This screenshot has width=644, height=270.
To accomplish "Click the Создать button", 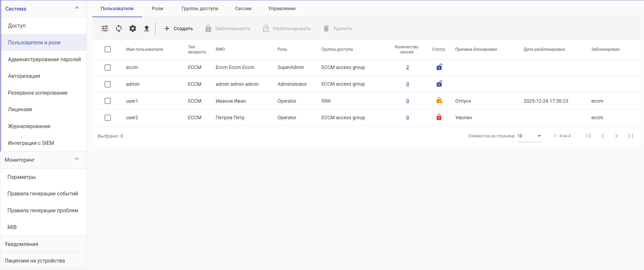I will pyautogui.click(x=178, y=28).
